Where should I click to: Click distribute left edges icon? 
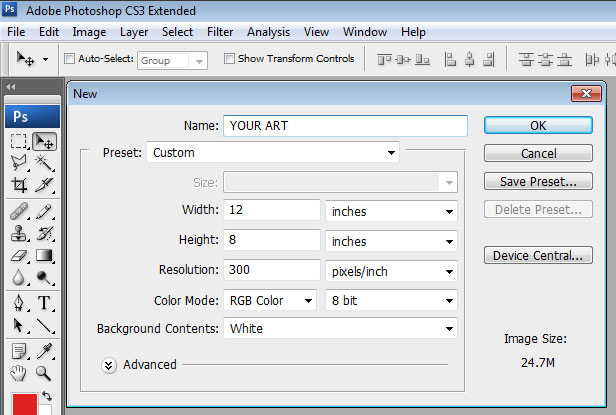pyautogui.click(x=592, y=60)
